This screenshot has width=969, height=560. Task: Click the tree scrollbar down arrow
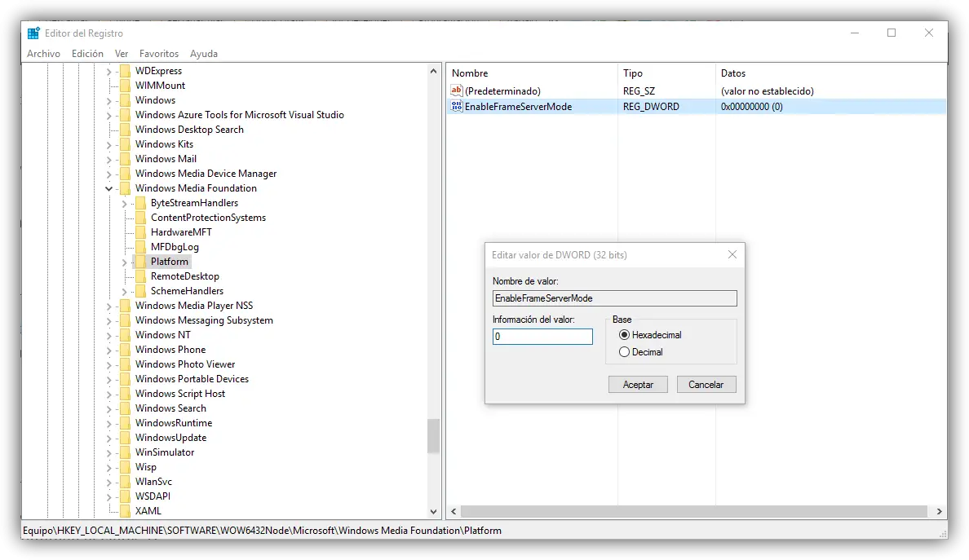[433, 511]
